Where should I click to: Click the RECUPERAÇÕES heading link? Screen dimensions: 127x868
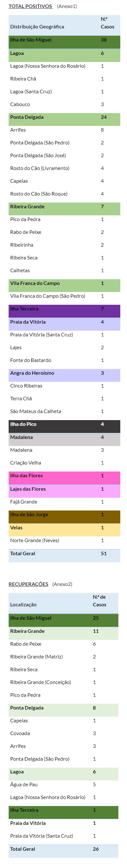[x=28, y=584]
